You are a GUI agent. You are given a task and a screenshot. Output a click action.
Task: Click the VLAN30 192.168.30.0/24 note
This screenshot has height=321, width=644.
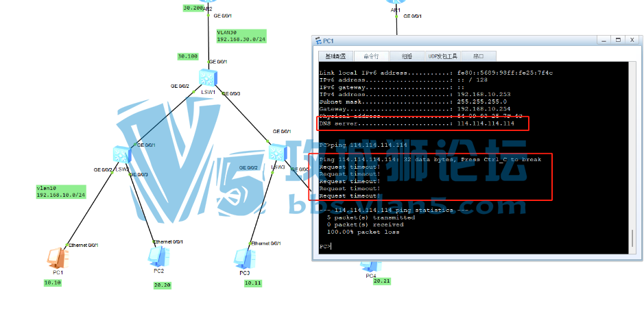(241, 36)
